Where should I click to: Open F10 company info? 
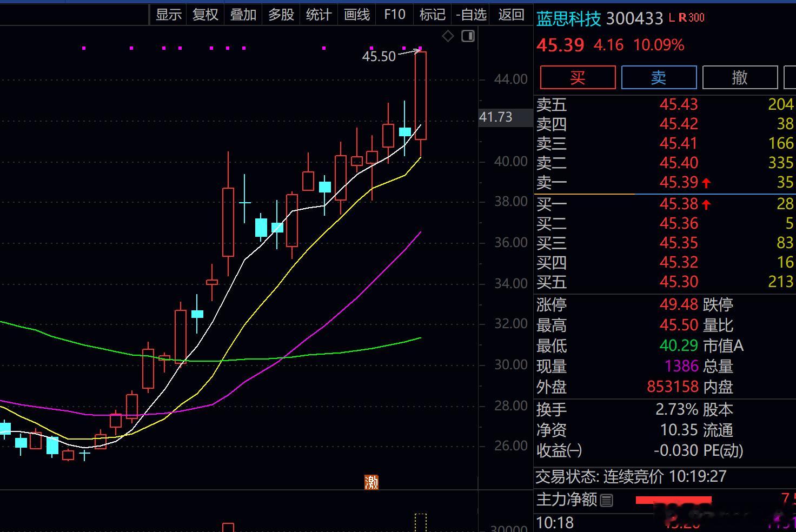[x=395, y=15]
